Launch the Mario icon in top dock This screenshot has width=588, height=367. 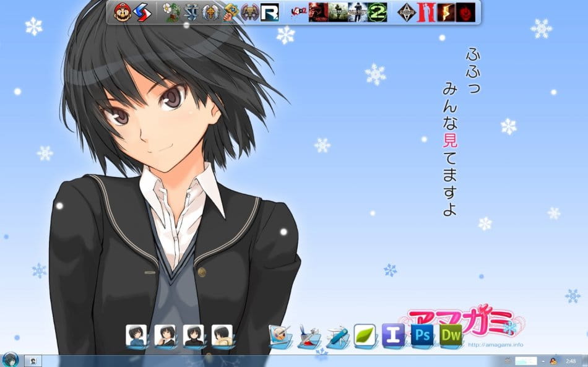[123, 12]
